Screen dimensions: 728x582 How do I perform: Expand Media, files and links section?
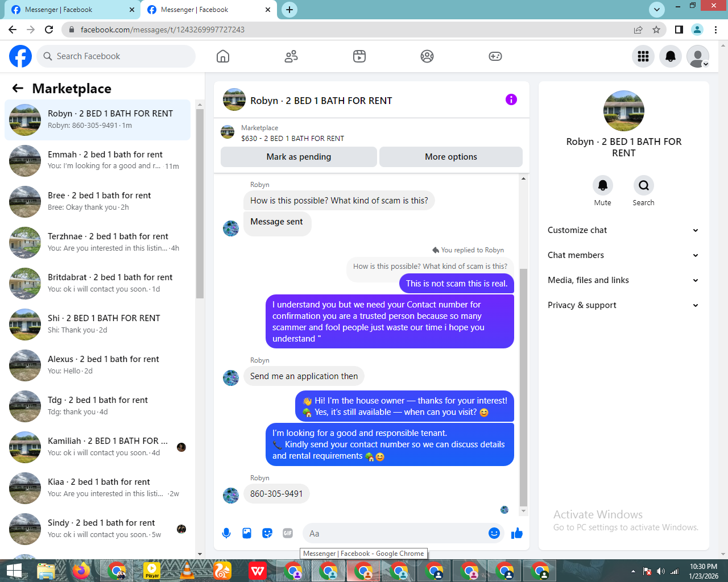pyautogui.click(x=623, y=280)
